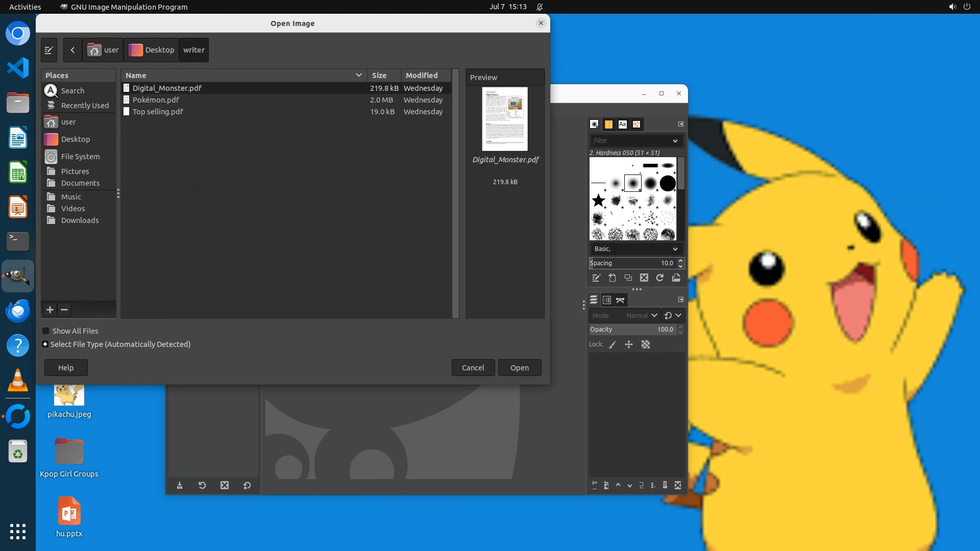Screen dimensions: 980x551
Task: Toggle lock position and size icon
Action: coord(629,345)
